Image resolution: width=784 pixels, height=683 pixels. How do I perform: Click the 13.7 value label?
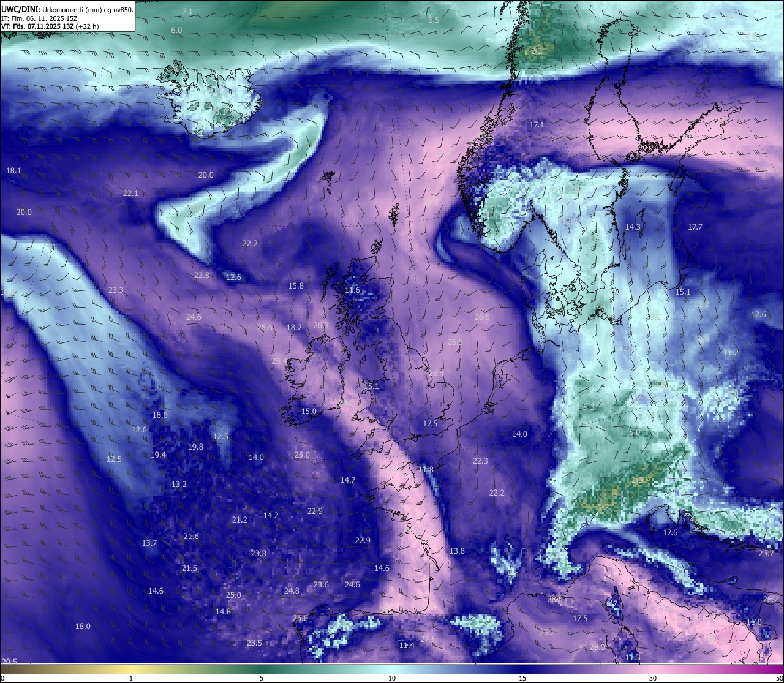point(149,543)
